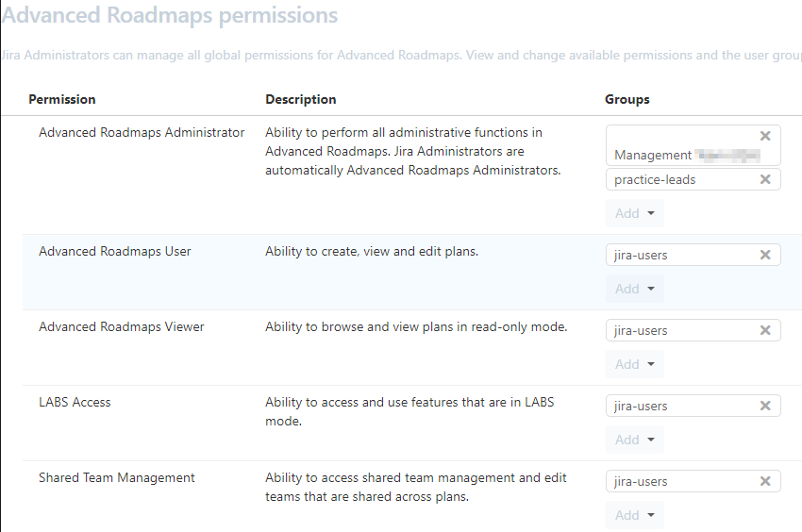
Task: Select jira-users tag in Shared Team Management row
Action: pos(693,481)
